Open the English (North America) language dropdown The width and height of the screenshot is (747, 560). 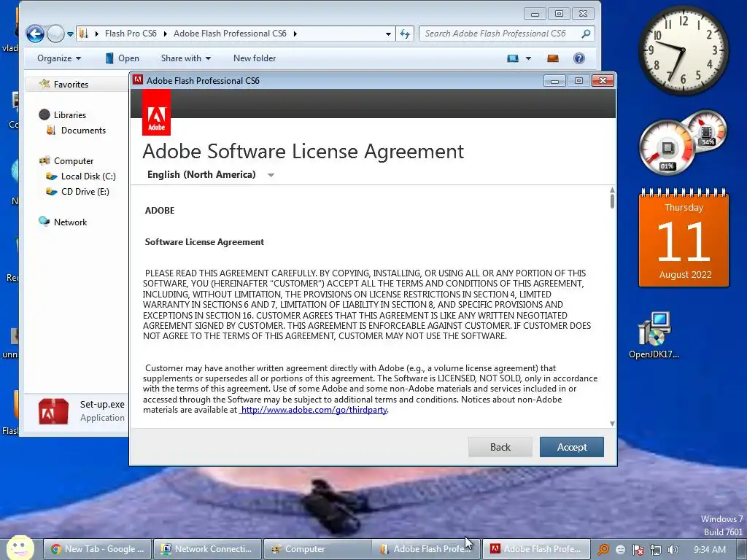210,175
